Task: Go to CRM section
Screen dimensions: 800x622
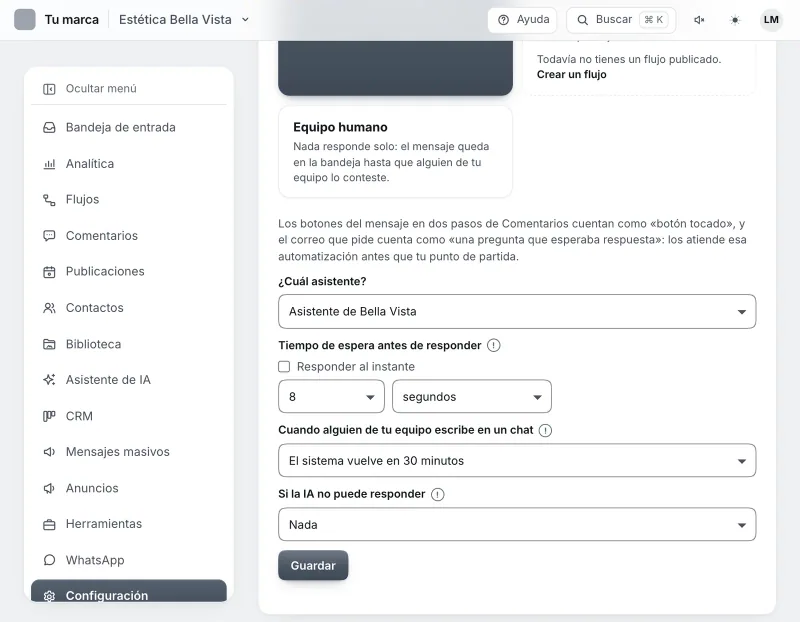Action: click(x=129, y=416)
